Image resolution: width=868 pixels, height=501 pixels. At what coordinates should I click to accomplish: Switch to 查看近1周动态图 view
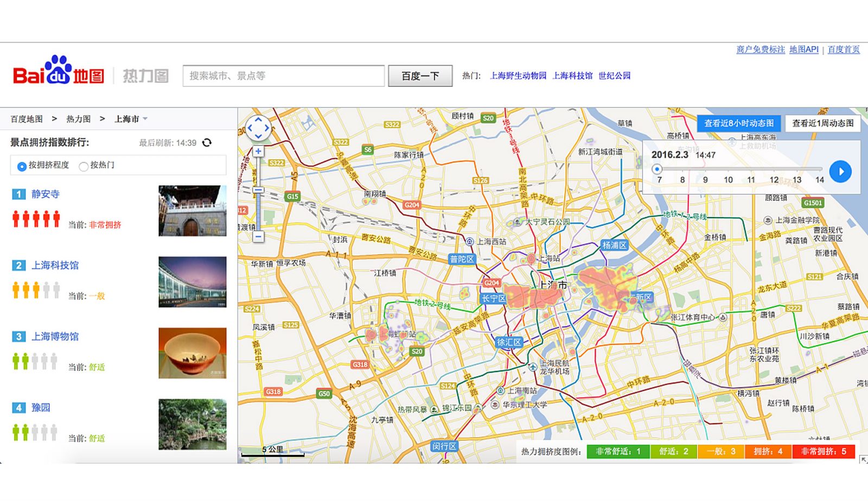click(x=822, y=123)
